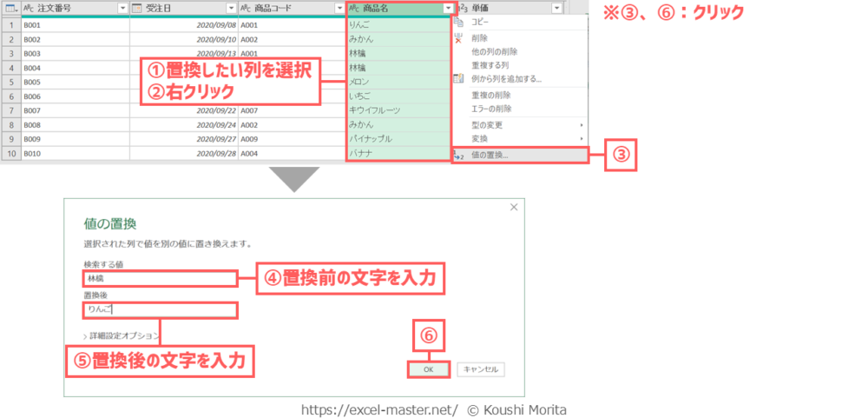
Task: Choose 重複の削除 from the context menu
Action: pos(490,95)
